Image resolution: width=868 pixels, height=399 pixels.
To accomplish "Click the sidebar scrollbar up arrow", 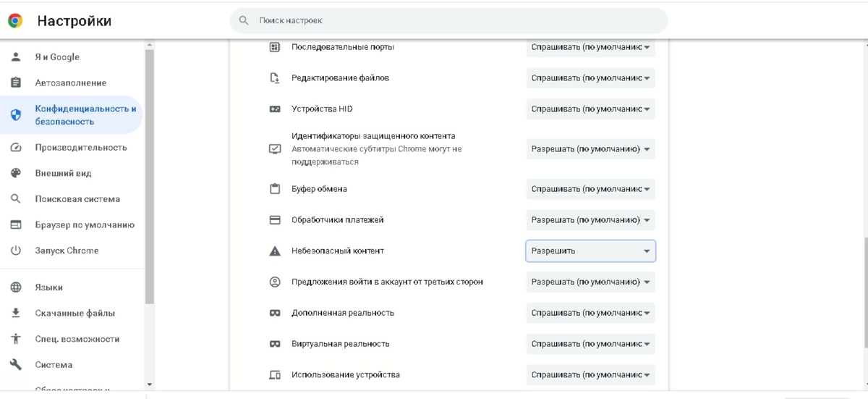I will point(150,45).
